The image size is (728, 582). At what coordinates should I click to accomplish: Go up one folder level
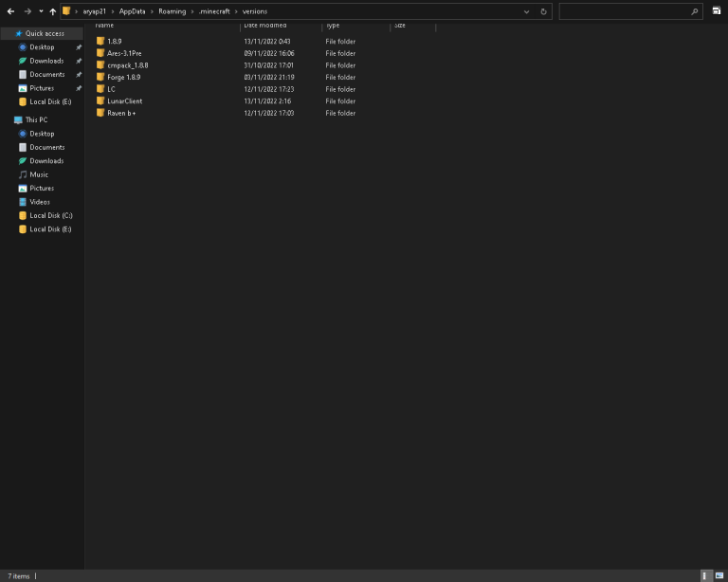click(x=52, y=11)
